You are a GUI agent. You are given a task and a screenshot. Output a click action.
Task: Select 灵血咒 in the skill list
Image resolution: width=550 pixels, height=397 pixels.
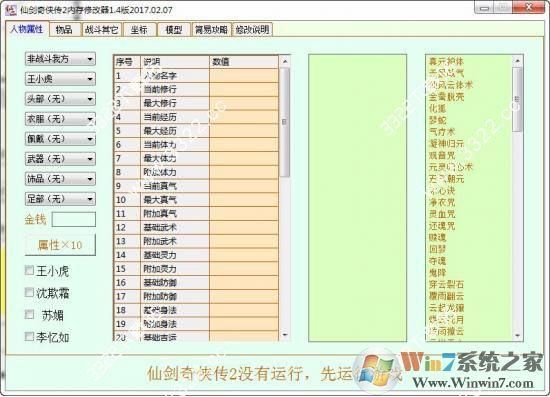pos(442,214)
